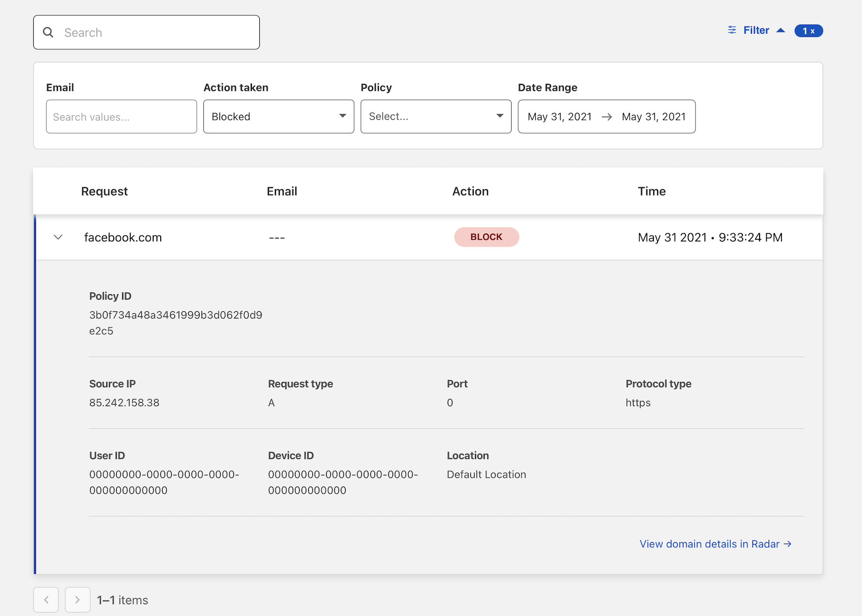Image resolution: width=862 pixels, height=616 pixels.
Task: Click the Time column header
Action: [x=651, y=191]
